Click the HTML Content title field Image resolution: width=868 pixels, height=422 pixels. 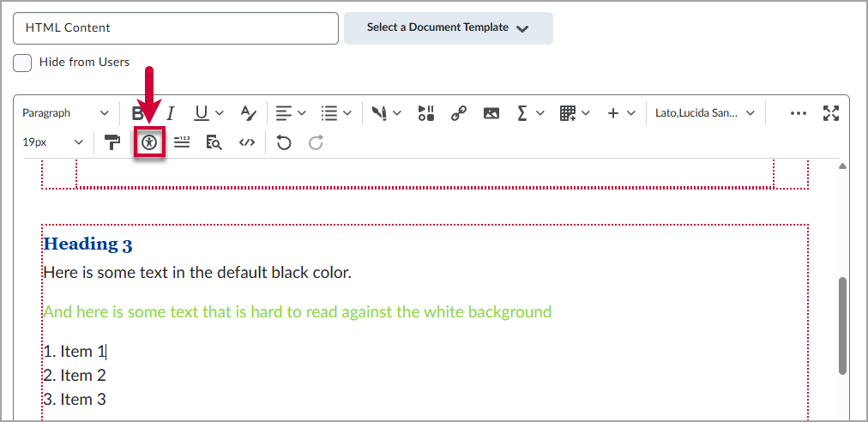[x=176, y=27]
